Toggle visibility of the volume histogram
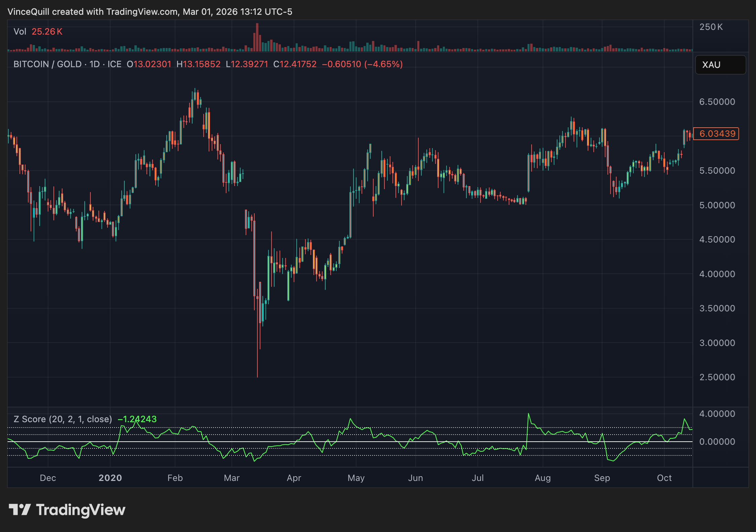The height and width of the screenshot is (532, 756). 47,31
